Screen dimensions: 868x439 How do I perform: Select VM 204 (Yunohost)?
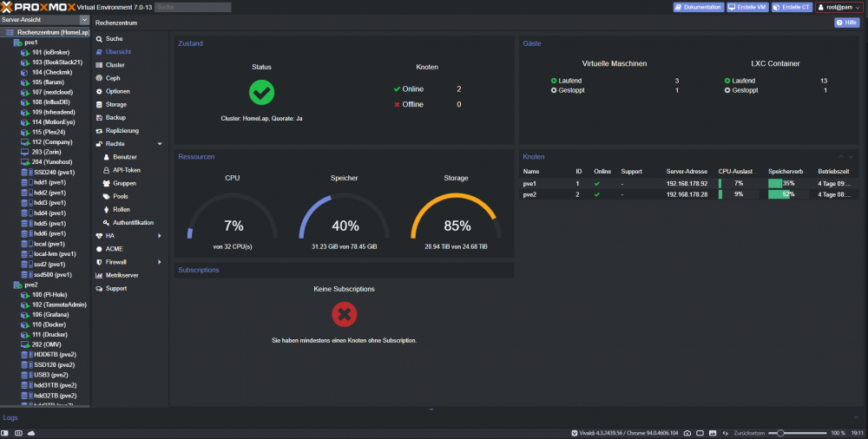(51, 162)
